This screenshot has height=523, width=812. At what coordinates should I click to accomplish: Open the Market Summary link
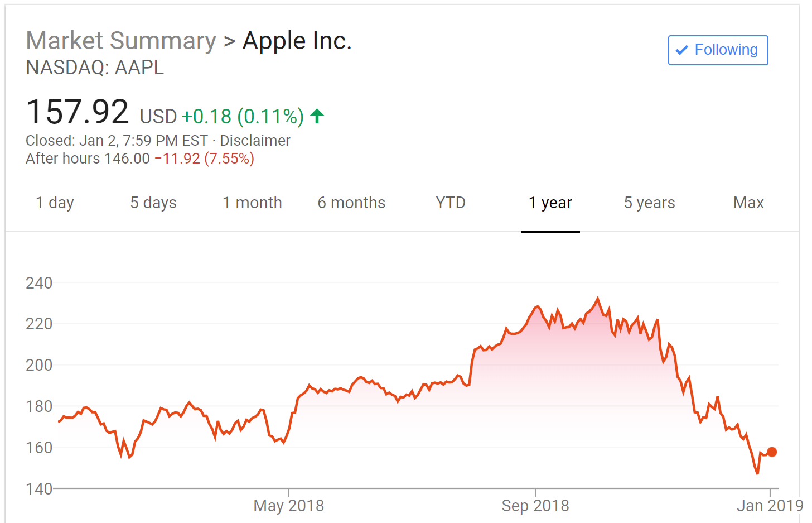[121, 41]
